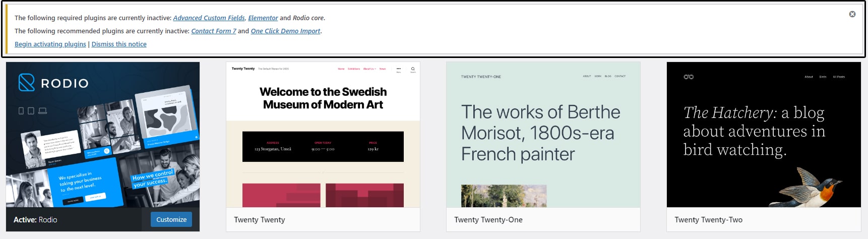Click the Twenty Twenty-One theme name

[488, 220]
